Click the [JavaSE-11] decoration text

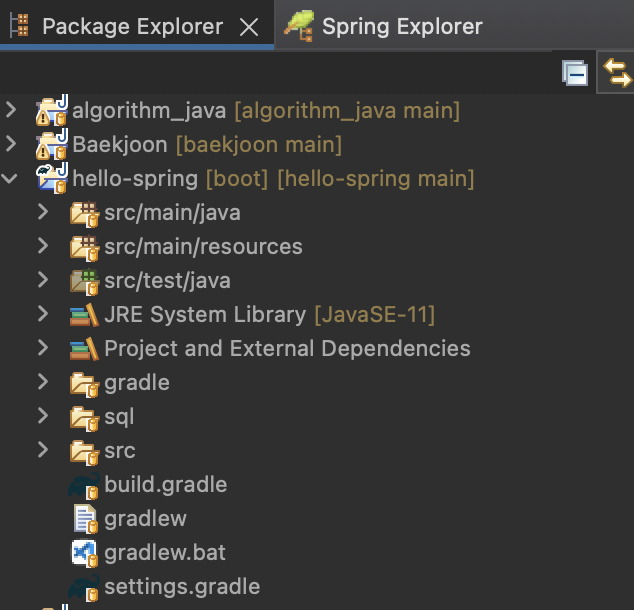click(375, 314)
